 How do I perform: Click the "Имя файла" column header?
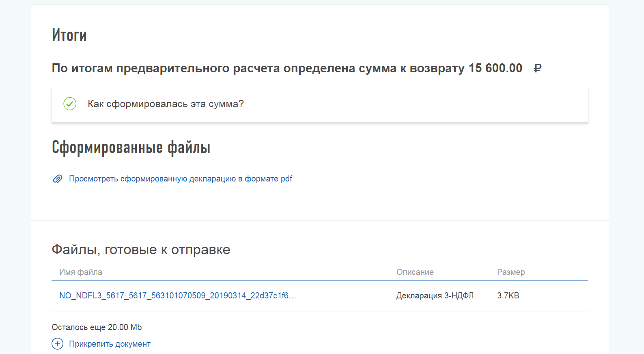(x=81, y=272)
